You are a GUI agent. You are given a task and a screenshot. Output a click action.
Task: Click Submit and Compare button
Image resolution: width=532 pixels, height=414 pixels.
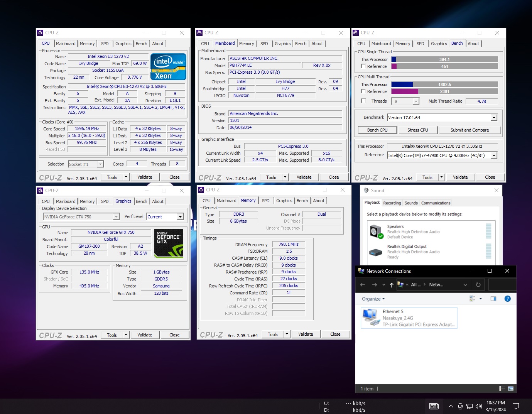[470, 130]
